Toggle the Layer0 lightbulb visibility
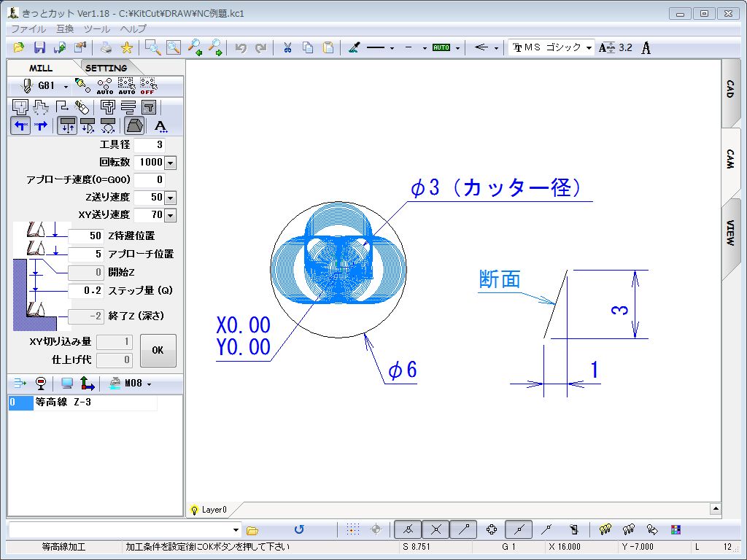Viewport: 747px width, 560px height. pyautogui.click(x=194, y=510)
